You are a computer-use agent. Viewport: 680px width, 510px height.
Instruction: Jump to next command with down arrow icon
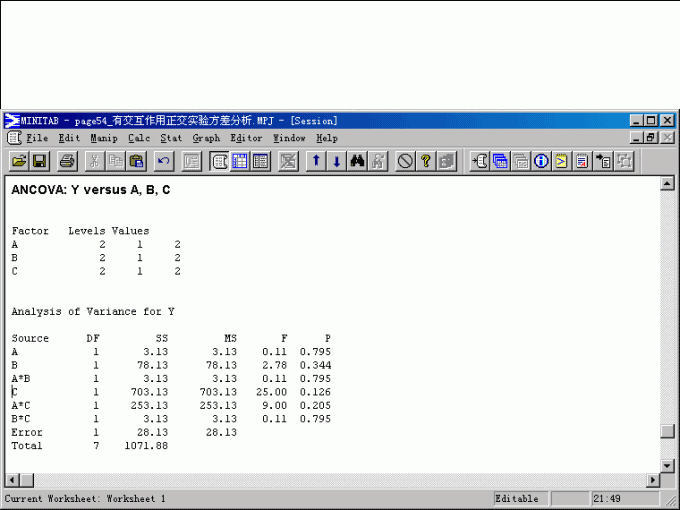coord(337,161)
